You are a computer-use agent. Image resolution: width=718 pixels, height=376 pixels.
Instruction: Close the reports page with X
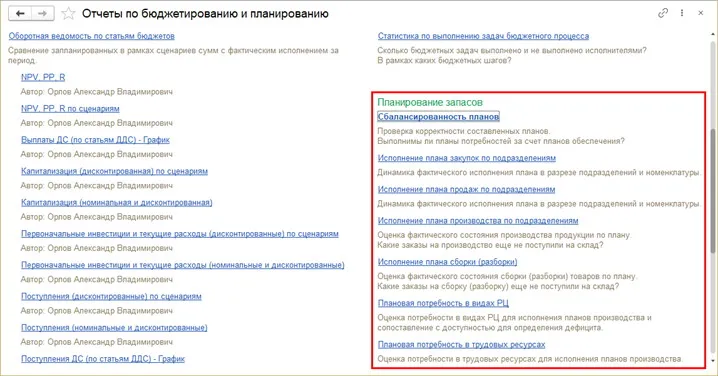pos(701,13)
